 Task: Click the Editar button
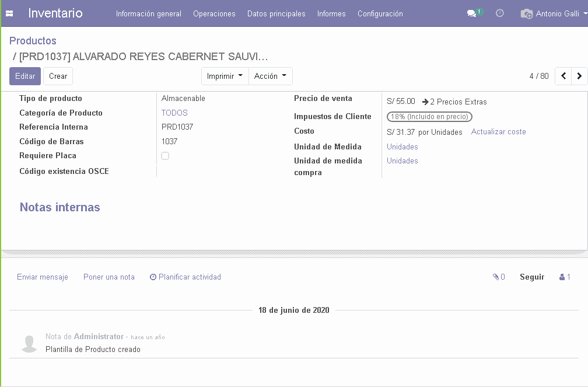[x=25, y=76]
